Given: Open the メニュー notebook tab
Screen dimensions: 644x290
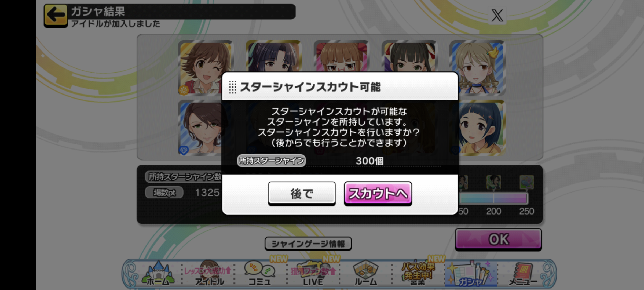Looking at the screenshot, I should click(x=523, y=273).
